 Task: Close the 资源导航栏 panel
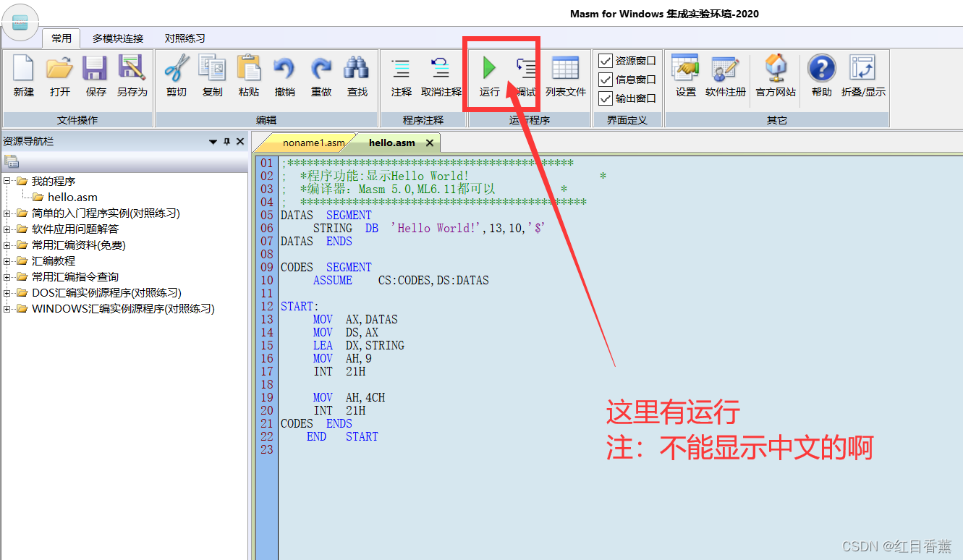241,142
